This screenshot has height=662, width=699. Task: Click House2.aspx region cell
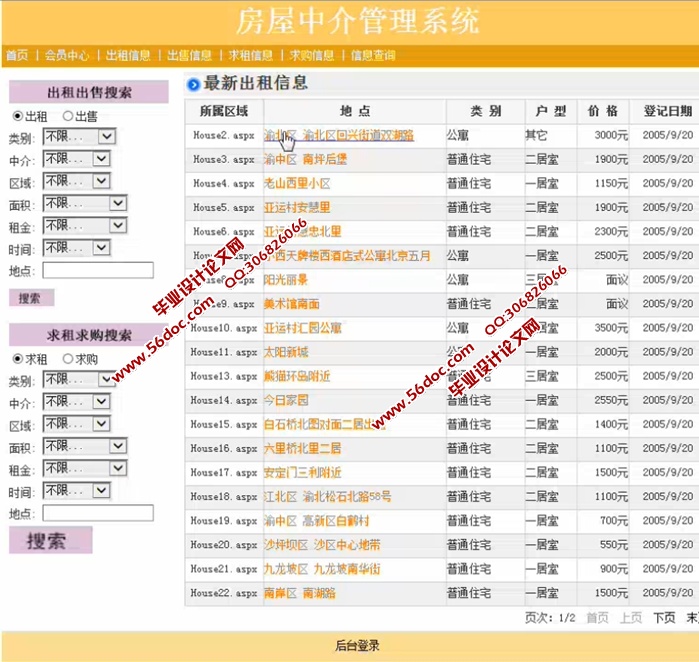(224, 135)
